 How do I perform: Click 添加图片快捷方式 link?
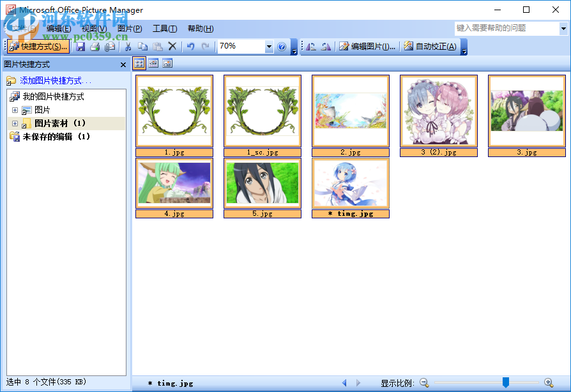tap(56, 81)
